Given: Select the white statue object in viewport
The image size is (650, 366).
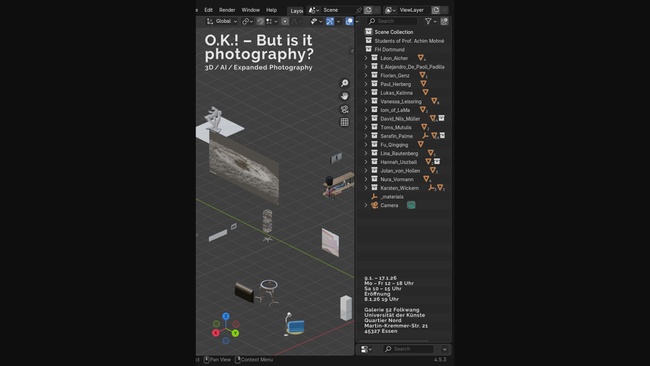Looking at the screenshot, I should 214,118.
